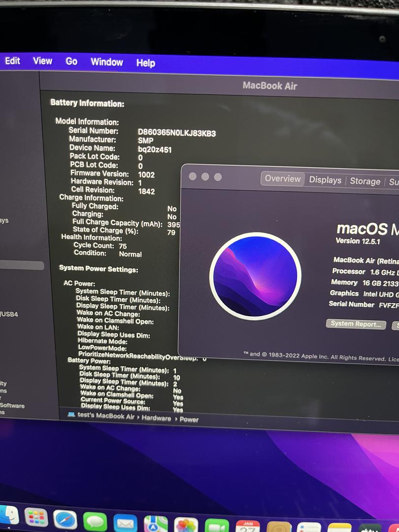Click the Hardware Revision label
The height and width of the screenshot is (532, 399).
coord(102,182)
